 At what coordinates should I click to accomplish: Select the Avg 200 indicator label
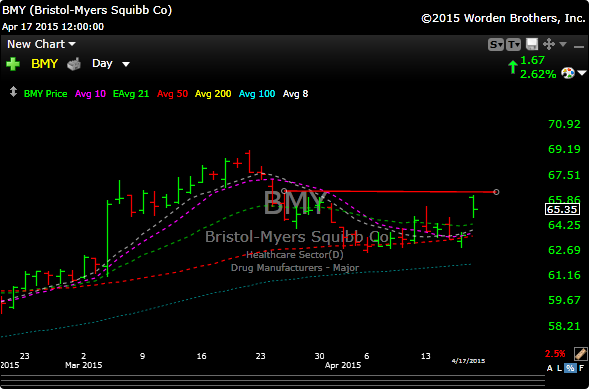(x=213, y=94)
